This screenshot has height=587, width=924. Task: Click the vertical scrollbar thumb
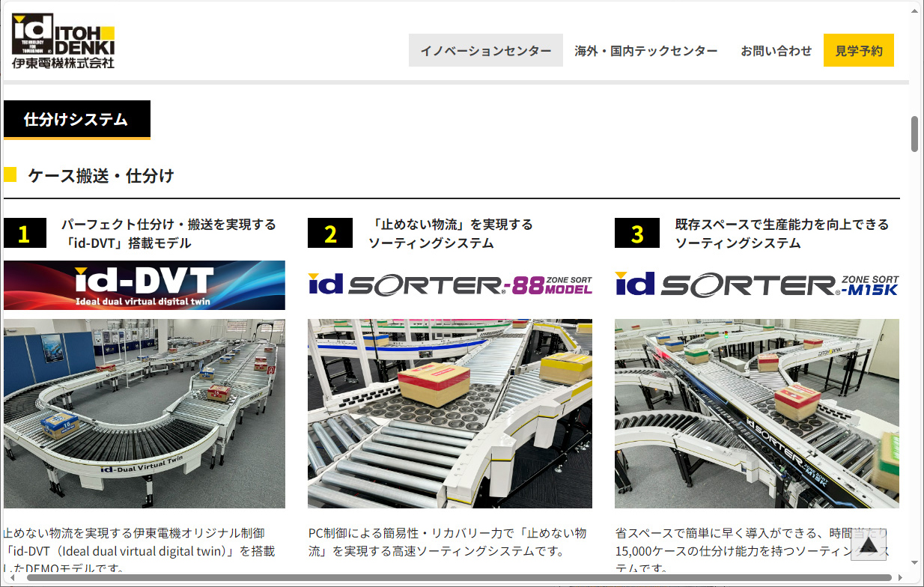(x=914, y=134)
